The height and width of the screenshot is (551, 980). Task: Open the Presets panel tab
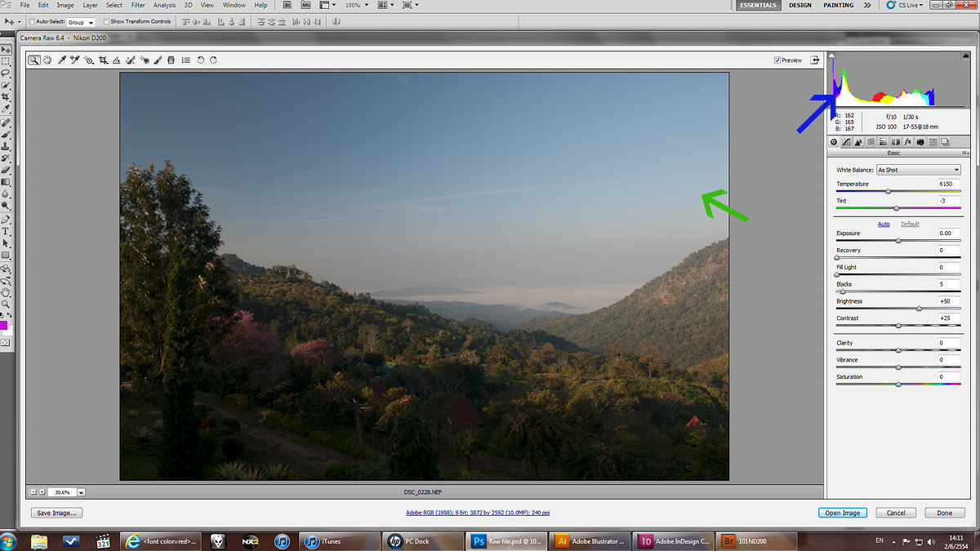[x=933, y=142]
